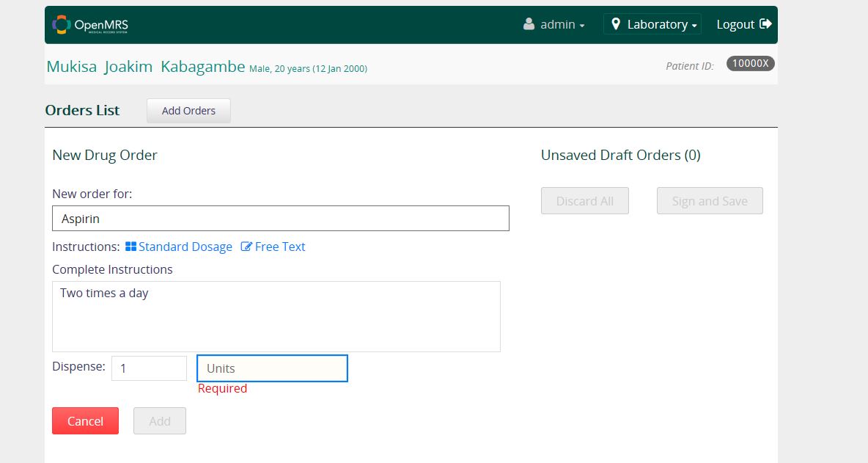
Task: Click the Standard Dosage grid icon
Action: pyautogui.click(x=130, y=247)
